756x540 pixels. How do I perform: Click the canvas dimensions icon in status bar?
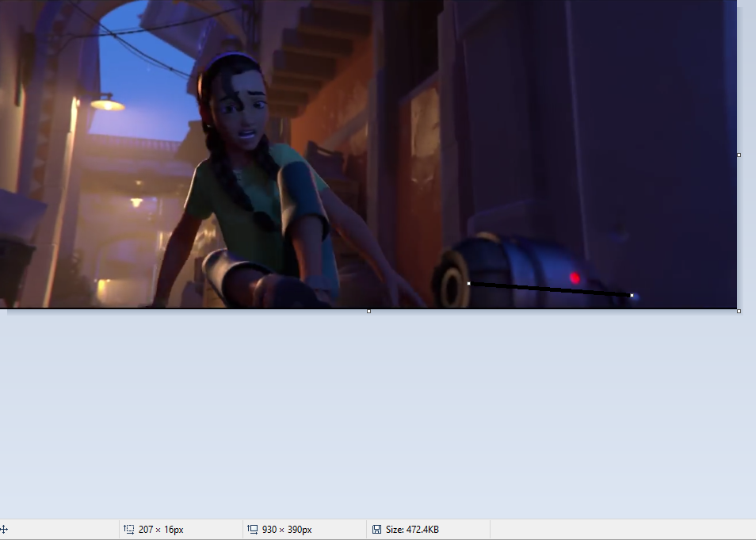[252, 530]
